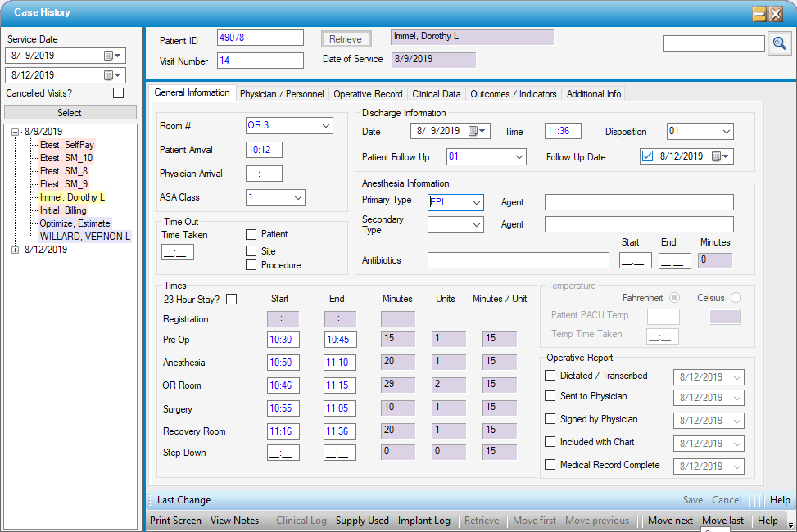Expand the 8/12/2019 tree node
Image resolution: width=797 pixels, height=532 pixels.
tap(16, 250)
